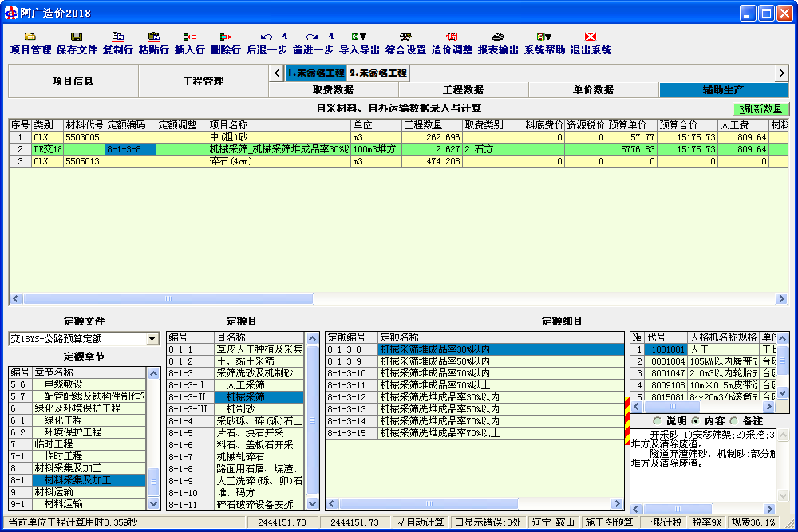The width and height of the screenshot is (798, 532).
Task: Click the 税率9% status bar entry
Action: (x=706, y=522)
